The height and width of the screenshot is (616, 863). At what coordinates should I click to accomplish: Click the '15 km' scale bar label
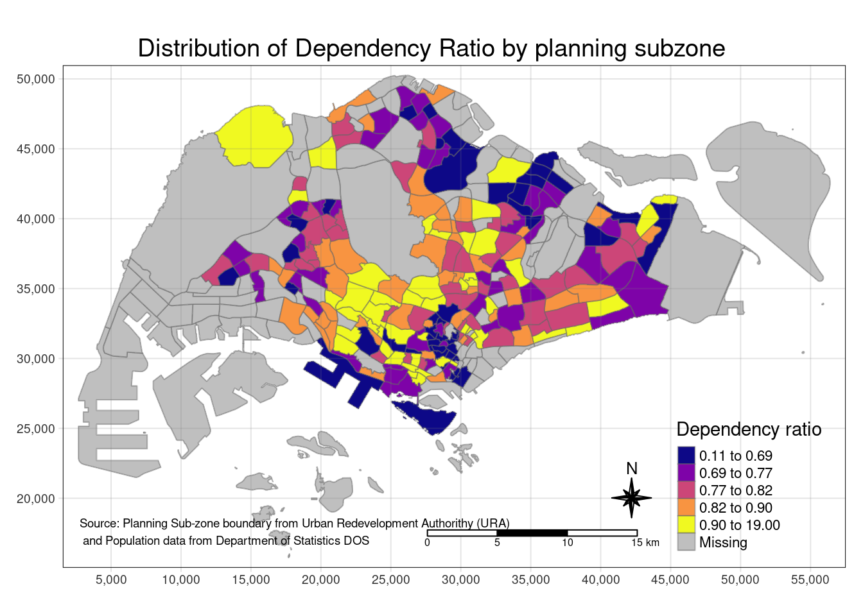pos(645,543)
